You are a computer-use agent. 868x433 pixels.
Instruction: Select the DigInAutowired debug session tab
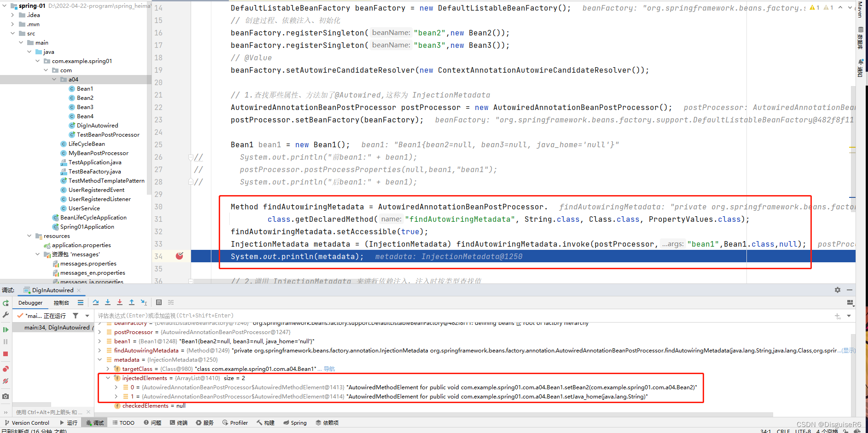coord(52,290)
